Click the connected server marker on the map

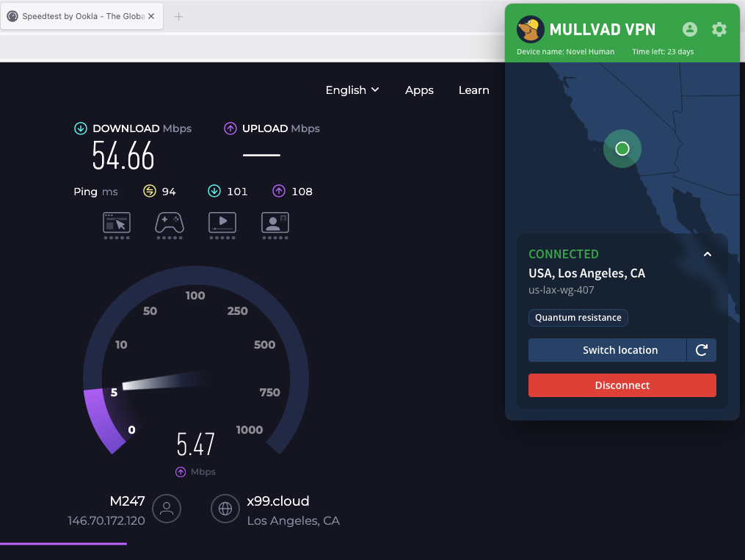pos(622,148)
